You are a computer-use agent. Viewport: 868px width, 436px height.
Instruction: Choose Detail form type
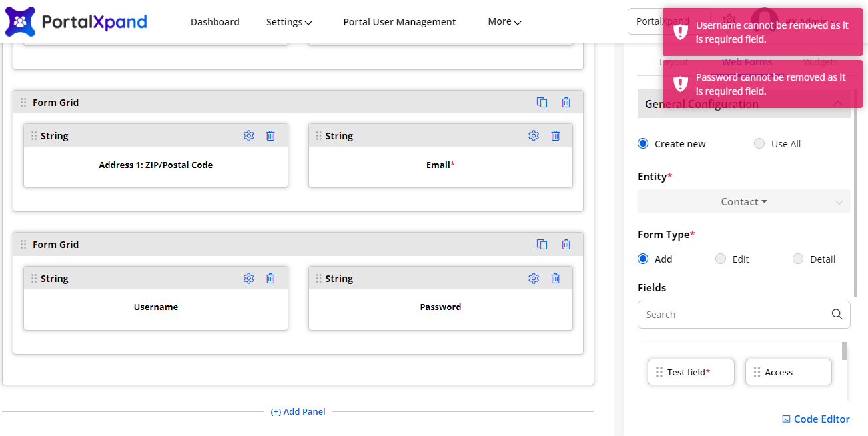(798, 259)
